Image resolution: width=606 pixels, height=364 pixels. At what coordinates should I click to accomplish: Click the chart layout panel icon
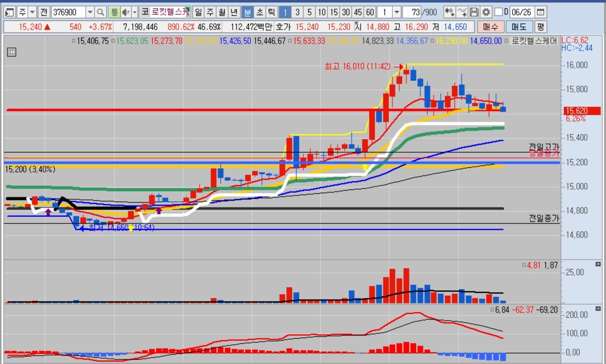[x=9, y=12]
